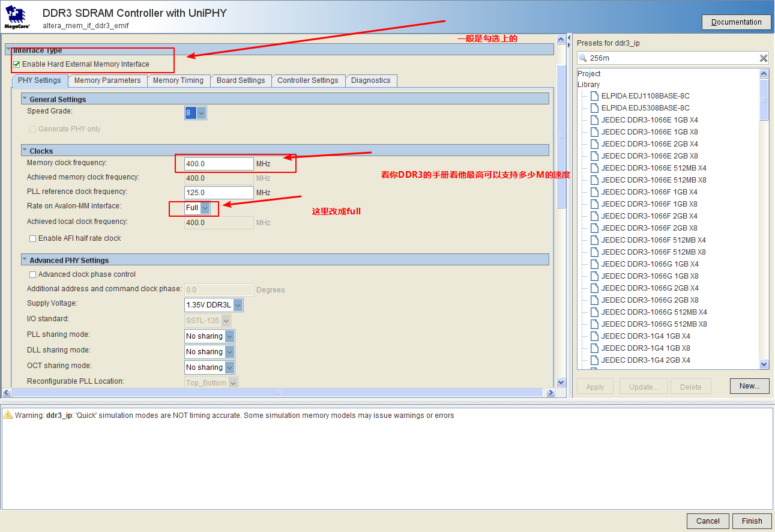This screenshot has width=775, height=532.
Task: Click the search magnifier icon in presets
Action: (x=583, y=58)
